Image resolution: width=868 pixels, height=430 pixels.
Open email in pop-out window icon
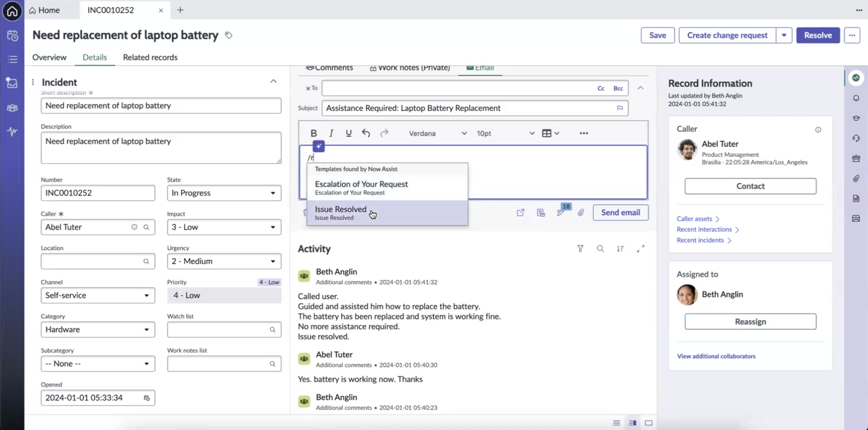pyautogui.click(x=520, y=213)
